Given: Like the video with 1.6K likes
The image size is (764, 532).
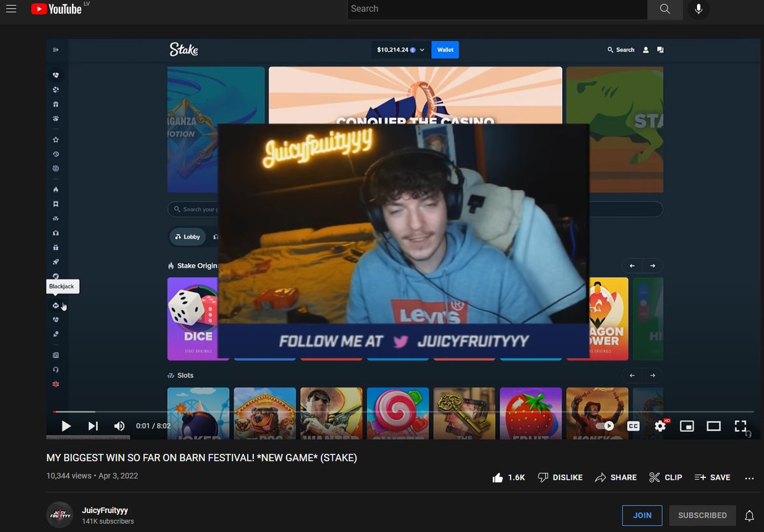Looking at the screenshot, I should [509, 477].
